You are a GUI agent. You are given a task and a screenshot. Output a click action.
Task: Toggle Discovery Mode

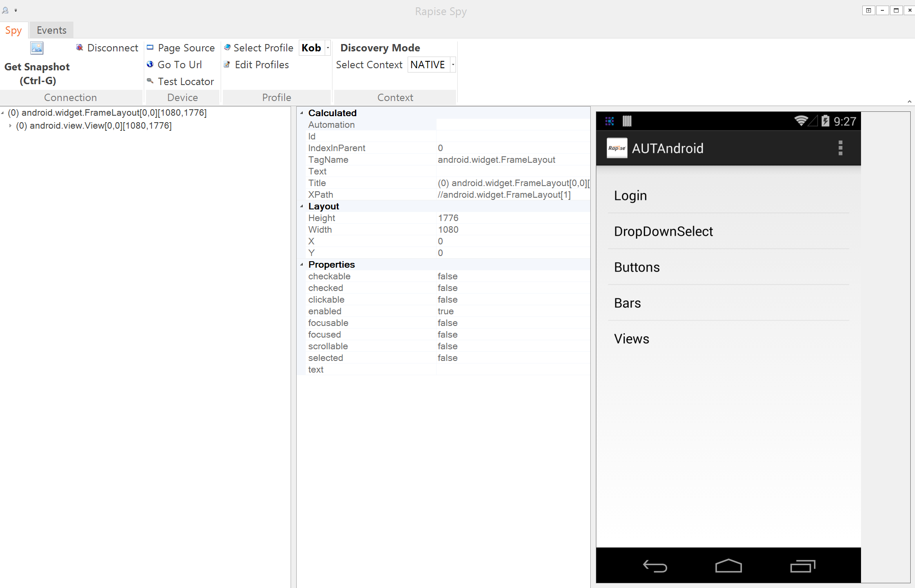(380, 48)
